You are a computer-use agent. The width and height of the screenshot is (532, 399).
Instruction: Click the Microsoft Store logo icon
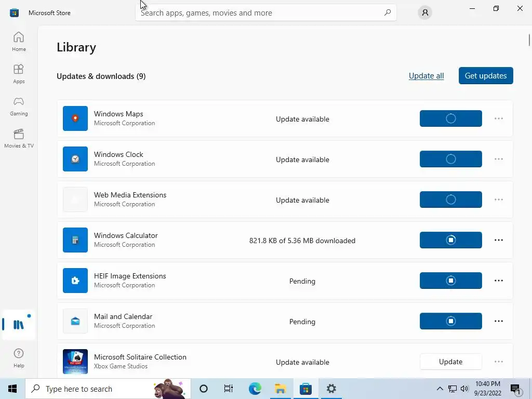tap(14, 13)
